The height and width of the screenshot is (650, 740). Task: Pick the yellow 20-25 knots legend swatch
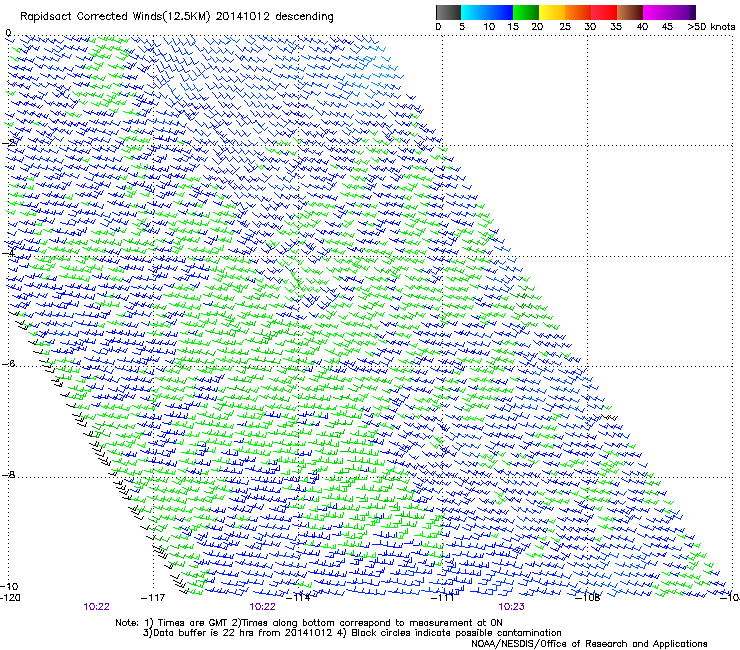(x=552, y=12)
